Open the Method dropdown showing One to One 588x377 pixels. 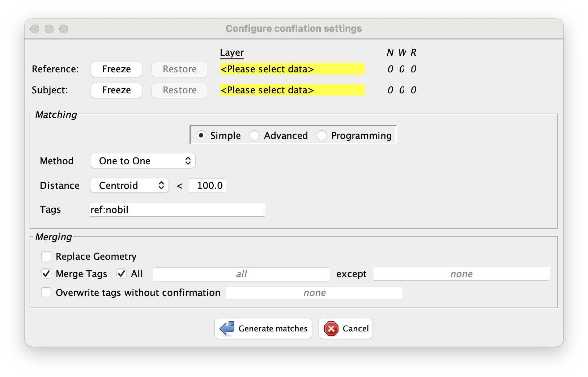click(143, 161)
